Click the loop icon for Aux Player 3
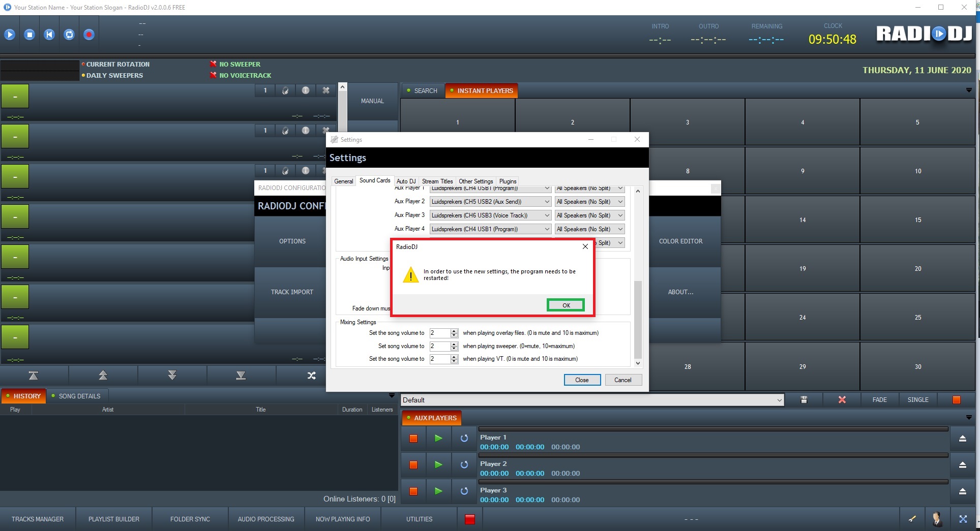The width and height of the screenshot is (980, 531). [x=464, y=491]
